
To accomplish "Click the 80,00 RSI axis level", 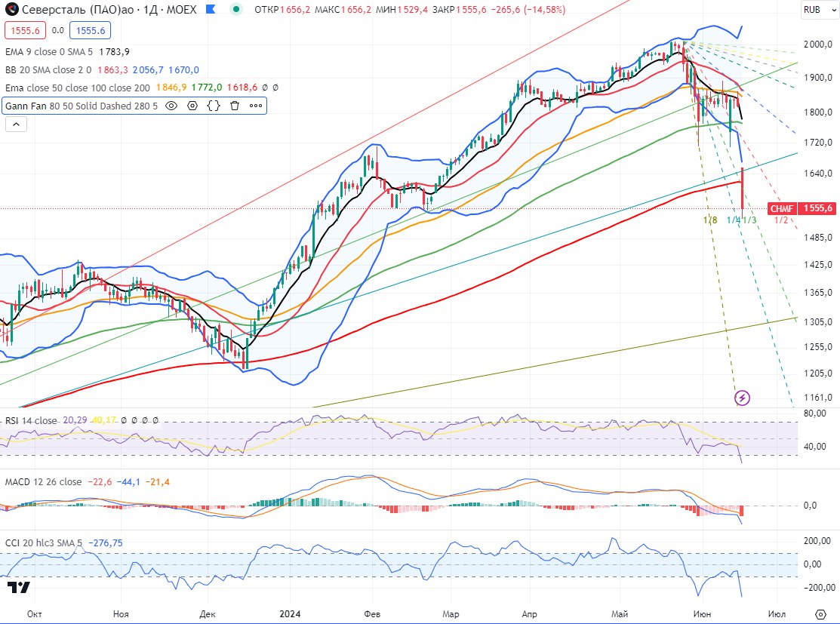I will [x=815, y=413].
